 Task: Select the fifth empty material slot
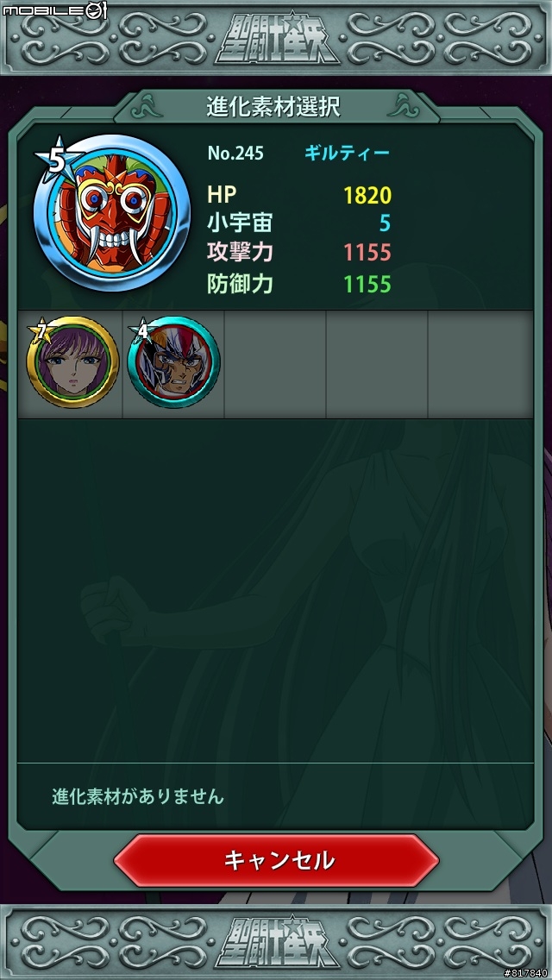click(x=480, y=364)
